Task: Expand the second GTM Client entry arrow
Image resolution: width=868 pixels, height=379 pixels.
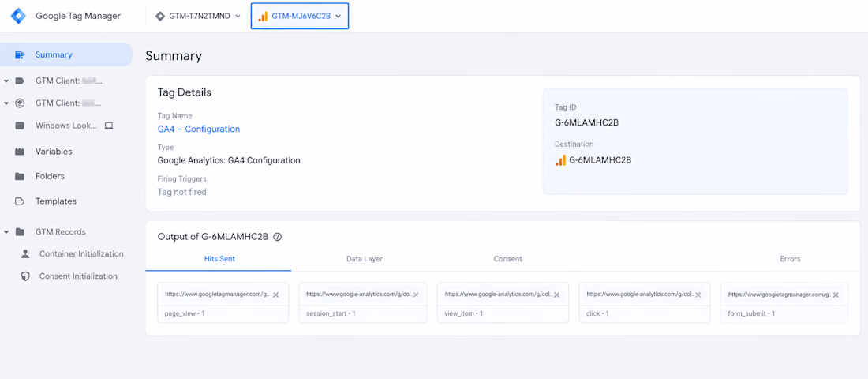Action: click(x=6, y=103)
